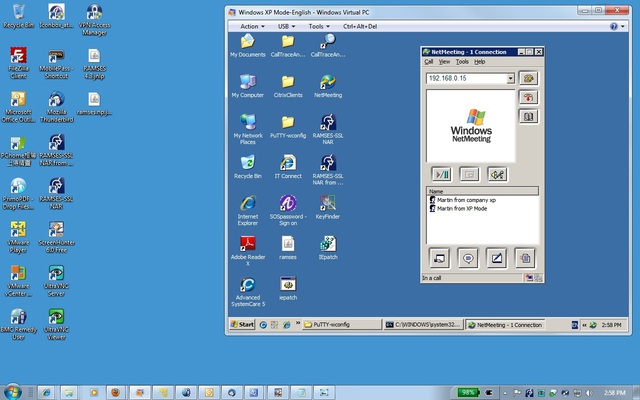Image resolution: width=640 pixels, height=400 pixels.
Task: Select the IEpatch icon on XP desktop
Action: coord(328,248)
